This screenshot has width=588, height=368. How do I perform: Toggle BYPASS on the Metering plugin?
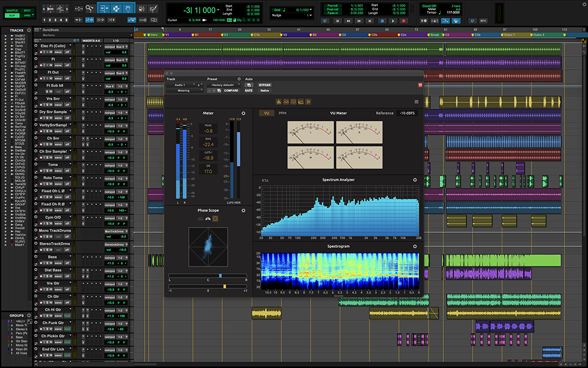point(265,85)
